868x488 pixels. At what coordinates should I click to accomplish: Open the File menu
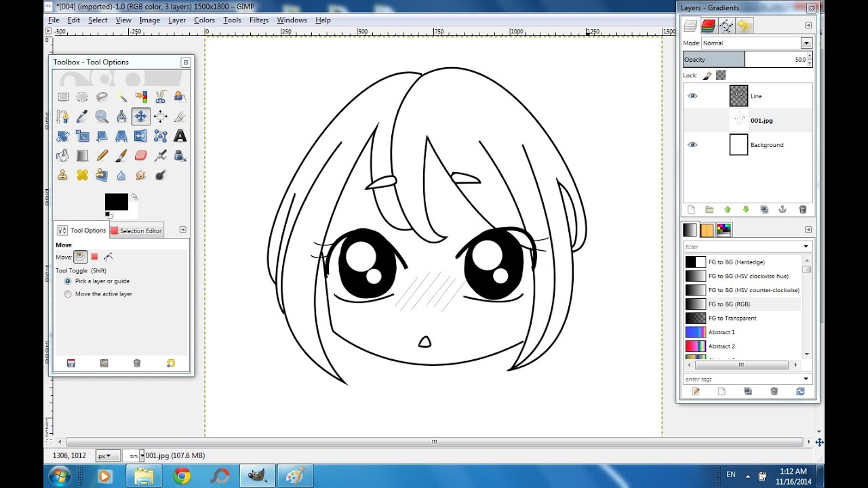pos(54,20)
